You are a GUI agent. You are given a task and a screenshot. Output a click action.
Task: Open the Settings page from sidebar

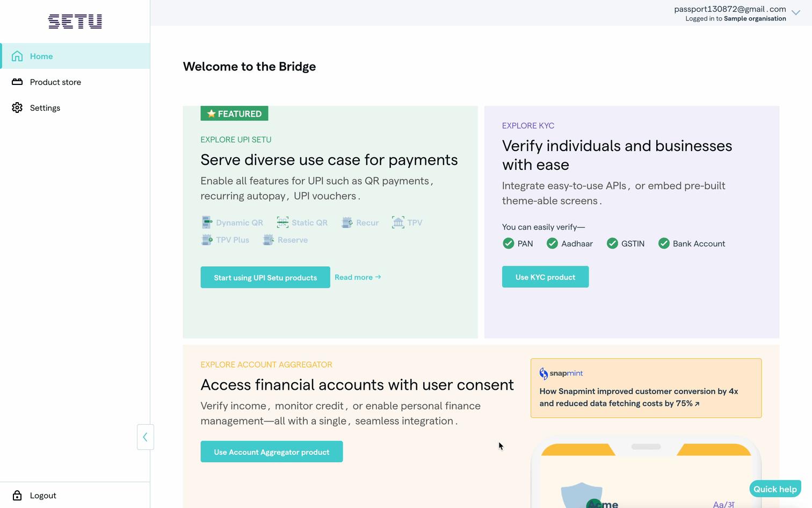click(45, 108)
